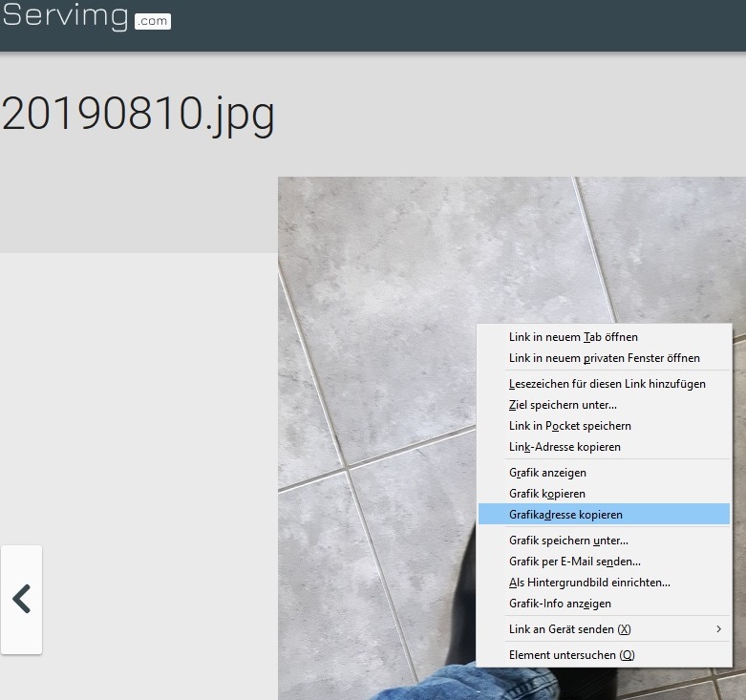This screenshot has height=700, width=746.
Task: Go to previous image with left chevron
Action: click(21, 599)
